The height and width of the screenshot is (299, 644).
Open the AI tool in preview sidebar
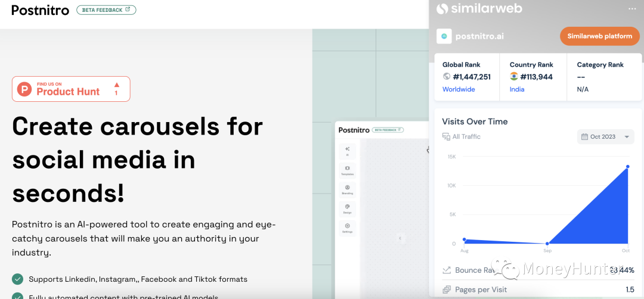pos(347,150)
